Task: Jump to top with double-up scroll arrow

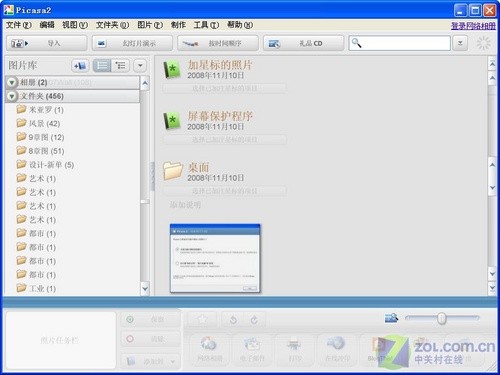Action: (492, 63)
